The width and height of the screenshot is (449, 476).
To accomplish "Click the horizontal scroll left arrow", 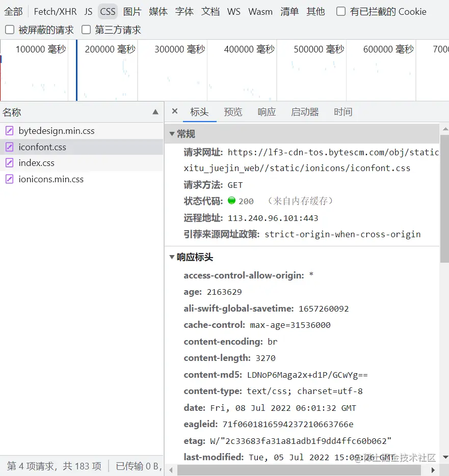I will point(171,470).
